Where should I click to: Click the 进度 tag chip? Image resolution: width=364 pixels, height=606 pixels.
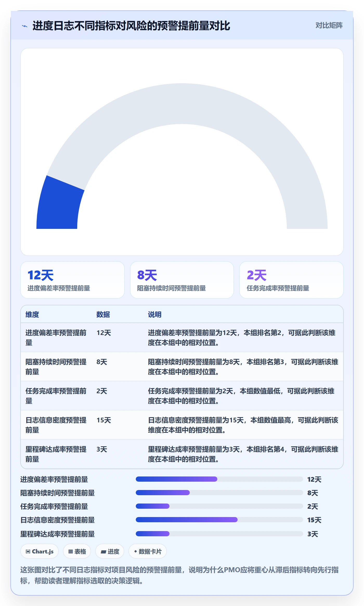pos(110,551)
